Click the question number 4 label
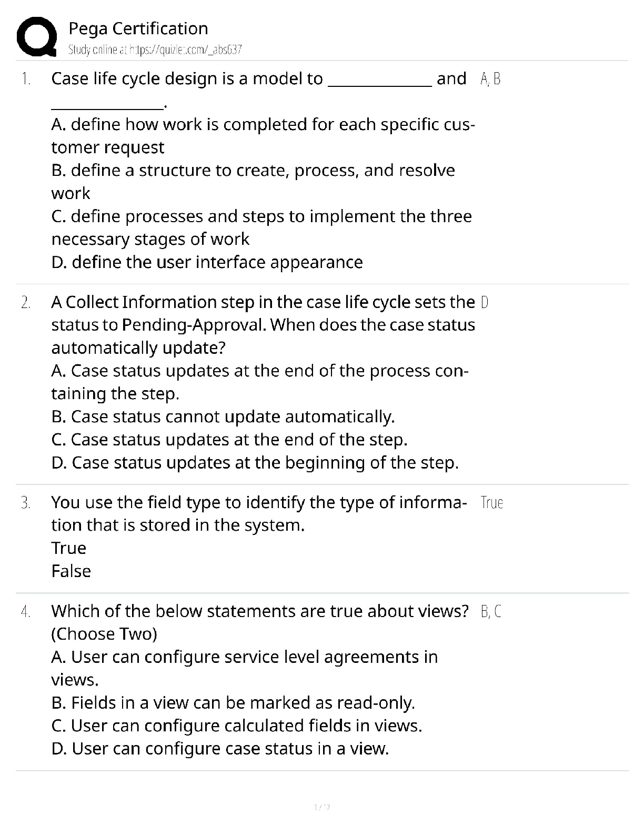The image size is (644, 834). tap(25, 611)
